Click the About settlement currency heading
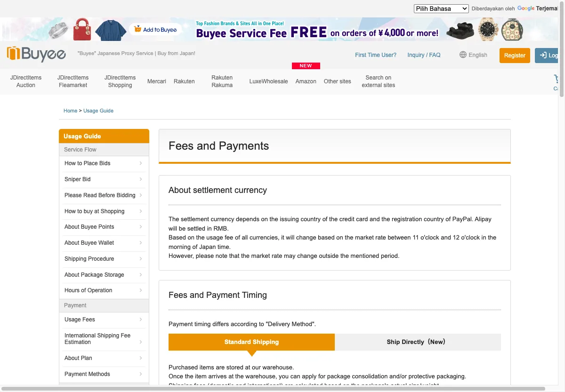The width and height of the screenshot is (565, 392). click(x=218, y=190)
